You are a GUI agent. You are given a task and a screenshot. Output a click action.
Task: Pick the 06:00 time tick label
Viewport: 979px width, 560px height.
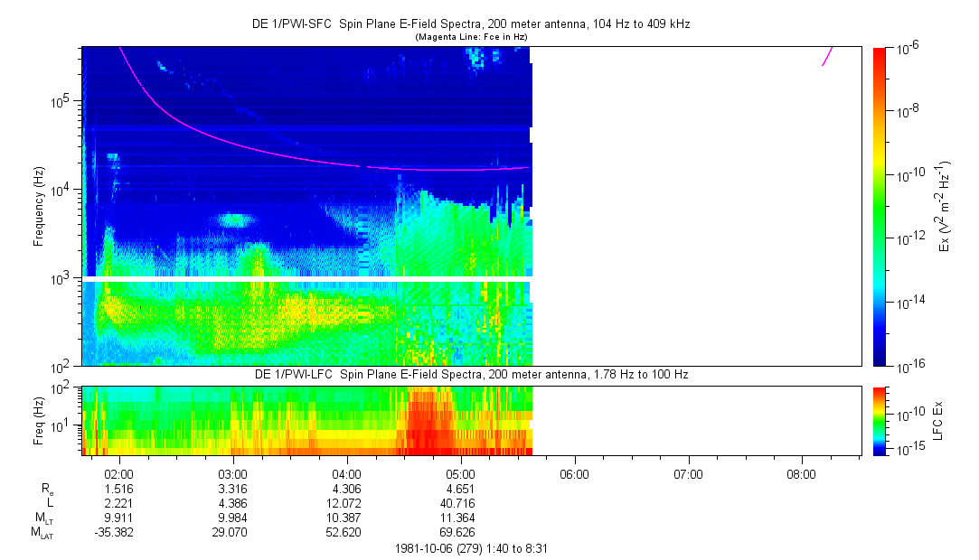pyautogui.click(x=574, y=473)
